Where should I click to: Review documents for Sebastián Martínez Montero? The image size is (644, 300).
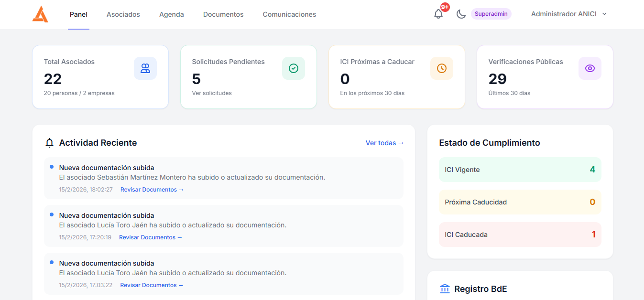pos(152,190)
